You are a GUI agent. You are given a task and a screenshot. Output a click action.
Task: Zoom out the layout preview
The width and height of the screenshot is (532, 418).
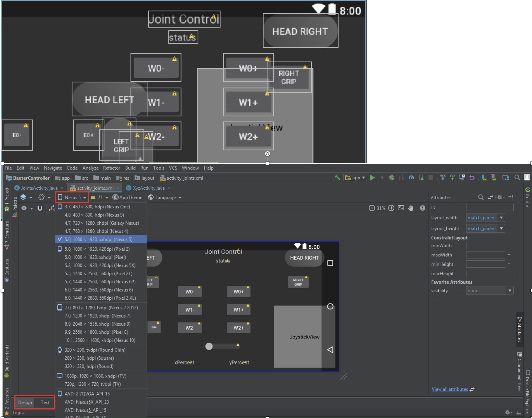click(372, 208)
